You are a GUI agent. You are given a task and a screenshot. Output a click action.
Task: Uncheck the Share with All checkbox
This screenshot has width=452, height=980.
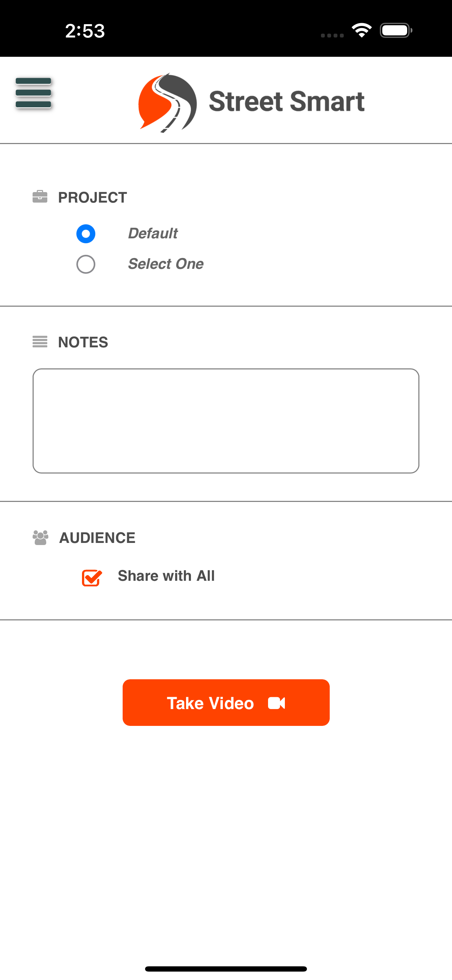click(92, 578)
